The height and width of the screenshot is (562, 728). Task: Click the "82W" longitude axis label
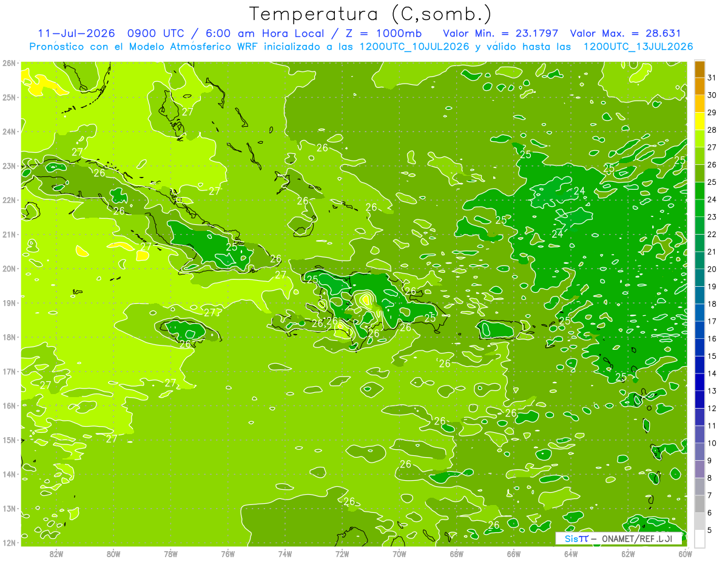pyautogui.click(x=56, y=554)
